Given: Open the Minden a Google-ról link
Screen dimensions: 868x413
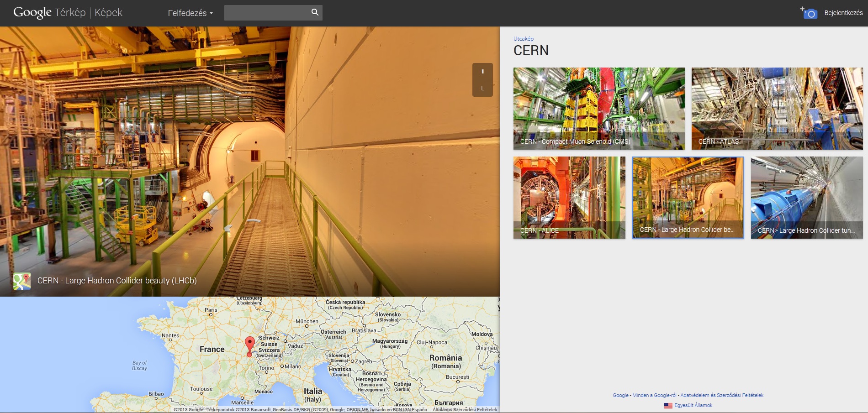Looking at the screenshot, I should click(654, 395).
